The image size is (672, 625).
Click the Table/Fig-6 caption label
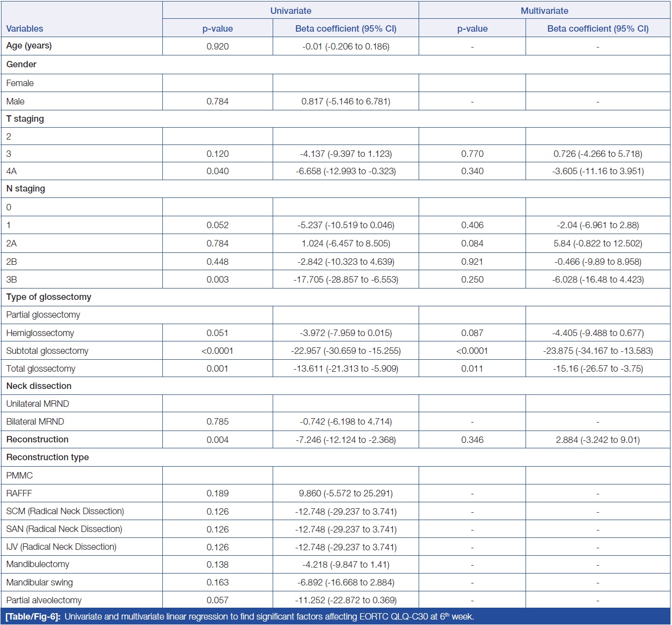(x=33, y=617)
